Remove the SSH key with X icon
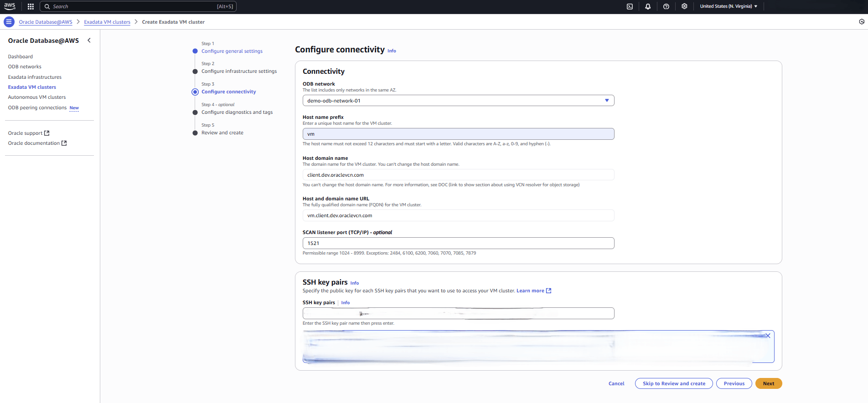The height and width of the screenshot is (403, 868). (x=768, y=336)
